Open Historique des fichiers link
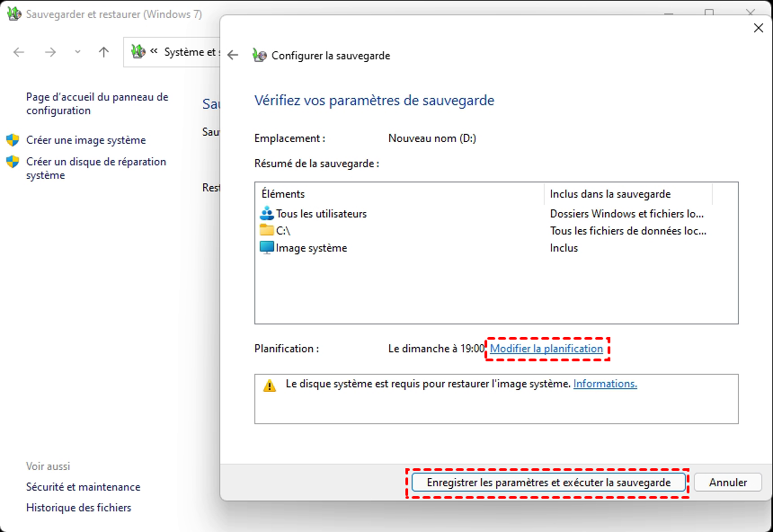This screenshot has width=773, height=532. point(79,508)
